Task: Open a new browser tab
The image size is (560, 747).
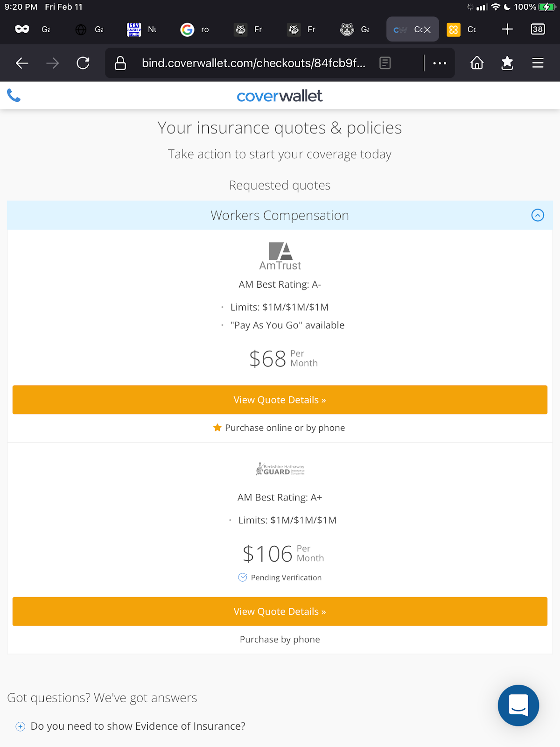Action: pyautogui.click(x=507, y=29)
